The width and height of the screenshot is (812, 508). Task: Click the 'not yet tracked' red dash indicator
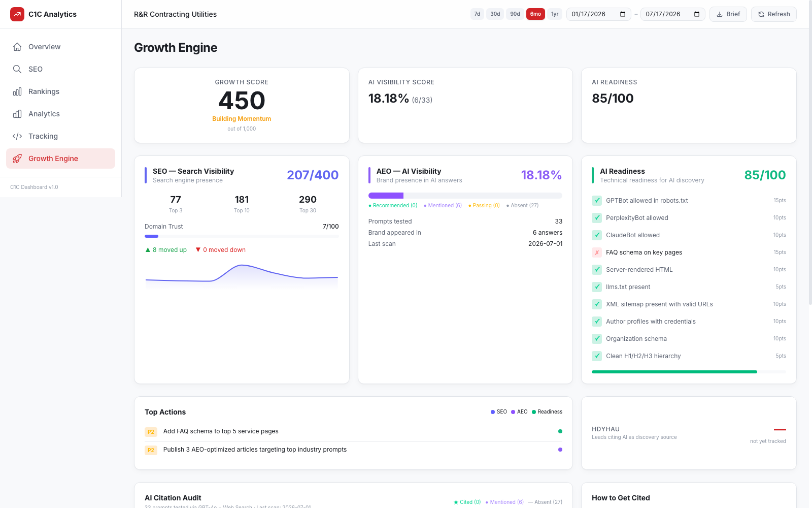click(x=780, y=430)
